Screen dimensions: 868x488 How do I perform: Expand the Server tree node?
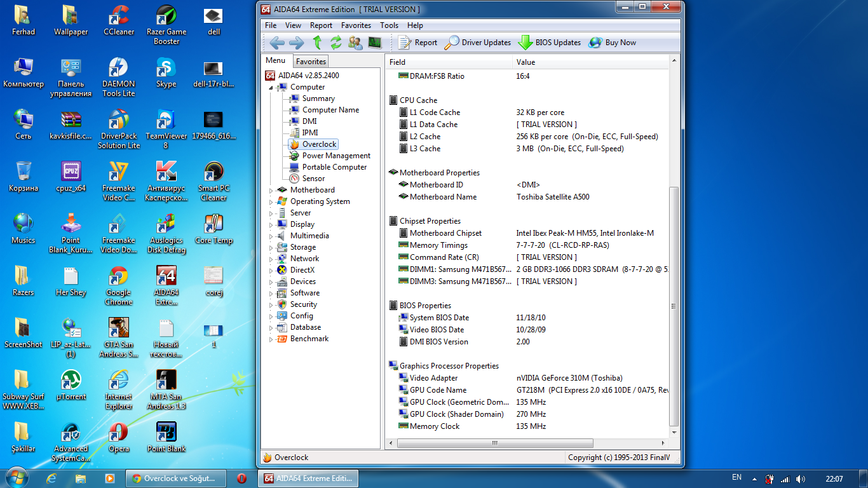271,213
